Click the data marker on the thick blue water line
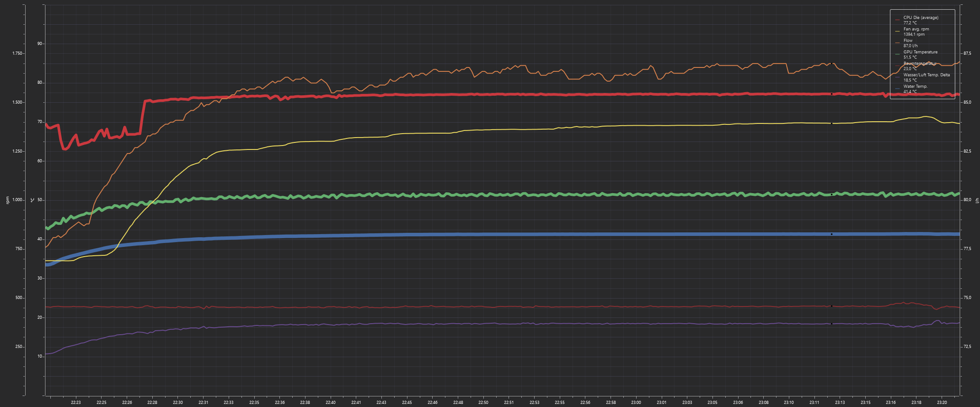The width and height of the screenshot is (980, 407). coord(832,234)
